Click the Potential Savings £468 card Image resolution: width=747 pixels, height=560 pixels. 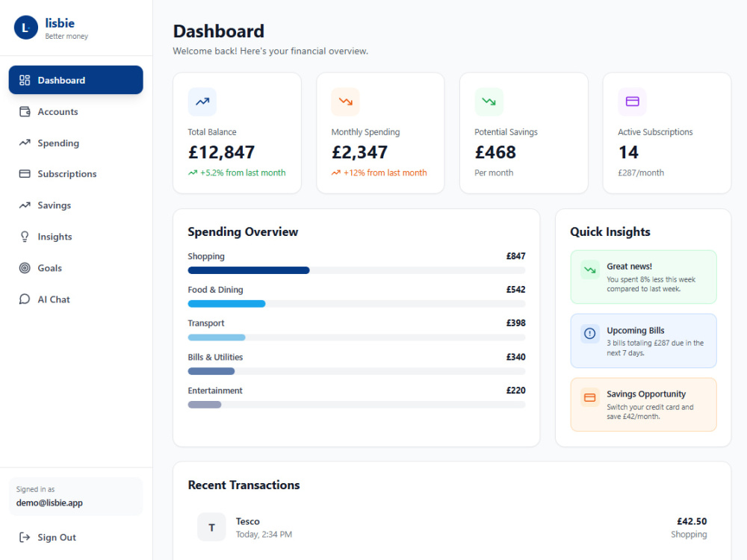coord(524,134)
